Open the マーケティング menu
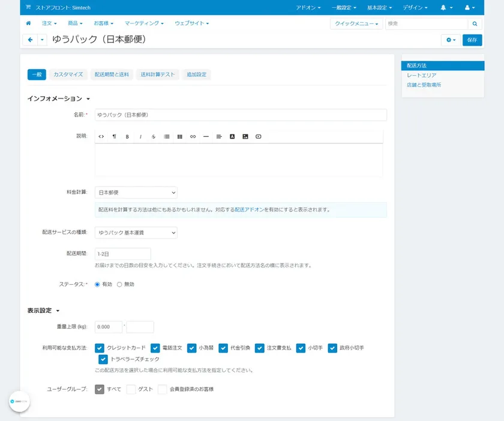This screenshot has height=421, width=504. click(x=144, y=23)
